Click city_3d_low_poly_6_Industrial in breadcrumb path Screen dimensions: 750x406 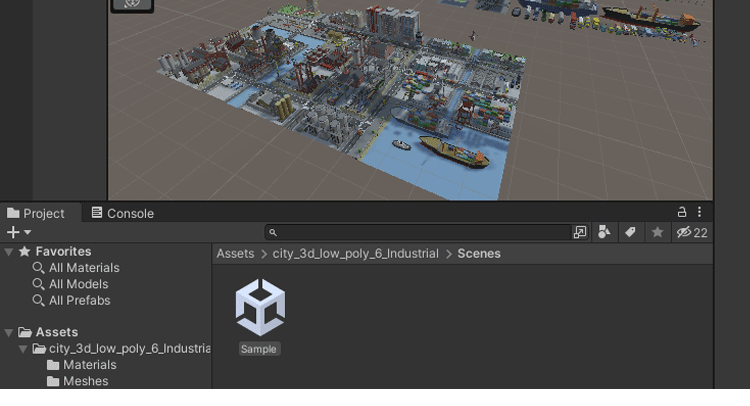click(355, 254)
